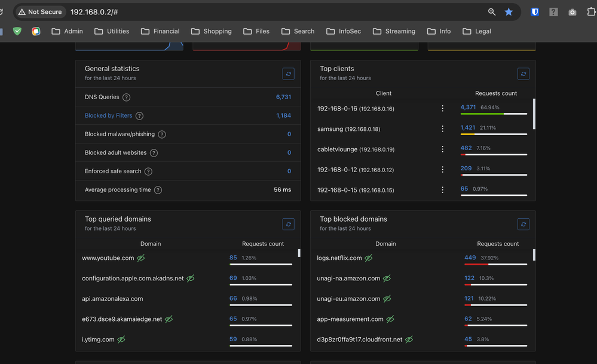The height and width of the screenshot is (364, 597).
Task: Open the Financial bookmarks folder
Action: point(160,31)
